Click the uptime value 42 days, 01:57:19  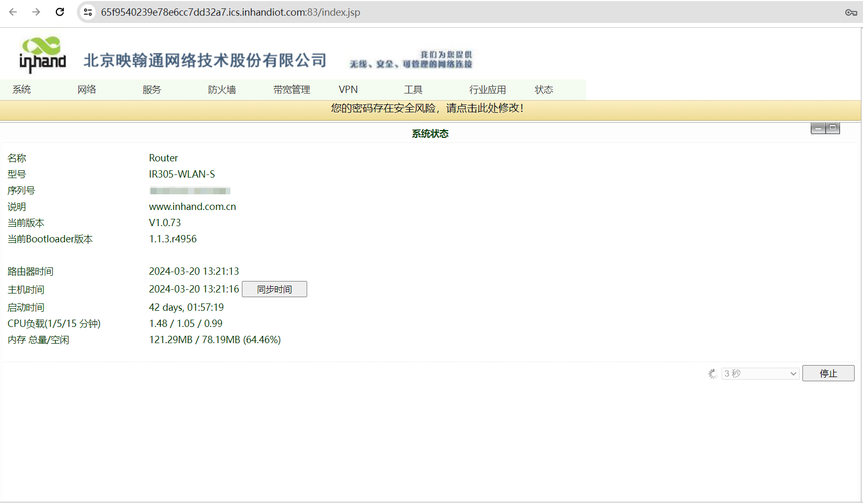(x=186, y=308)
